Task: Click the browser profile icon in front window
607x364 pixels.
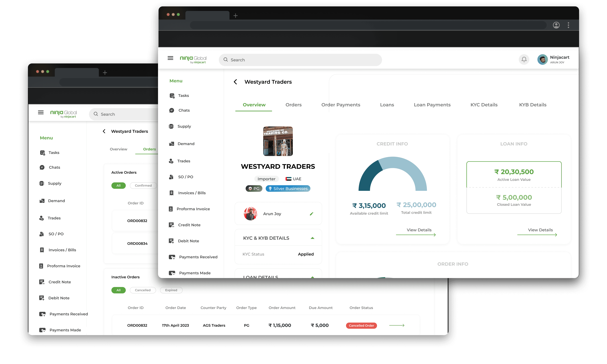Action: [x=556, y=25]
